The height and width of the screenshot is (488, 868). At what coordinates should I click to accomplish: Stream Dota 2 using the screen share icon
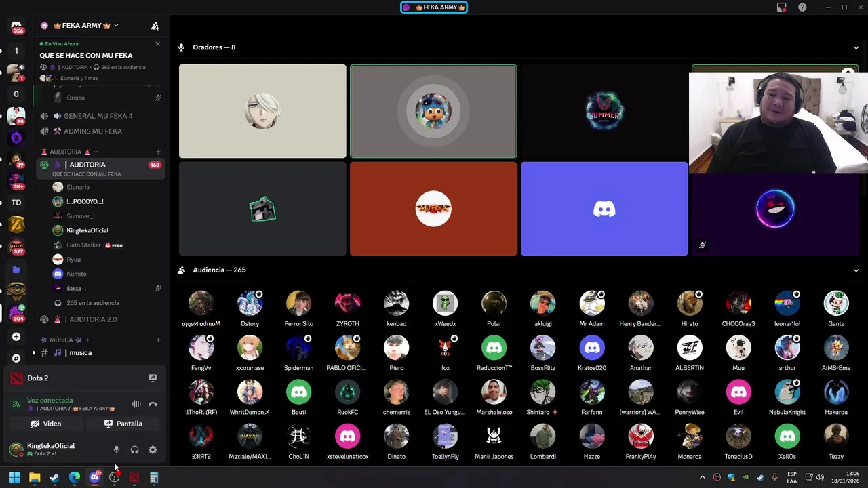(153, 378)
